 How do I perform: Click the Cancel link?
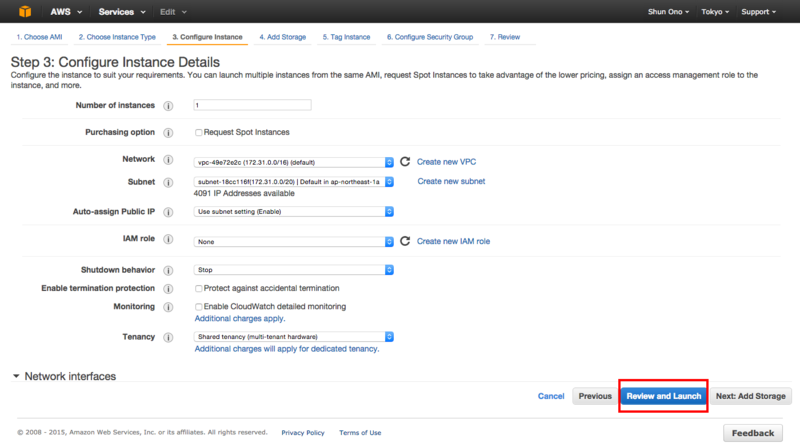click(551, 396)
